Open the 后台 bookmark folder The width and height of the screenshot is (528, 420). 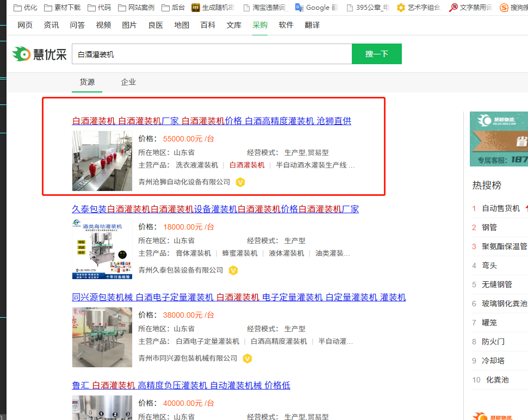coord(173,8)
